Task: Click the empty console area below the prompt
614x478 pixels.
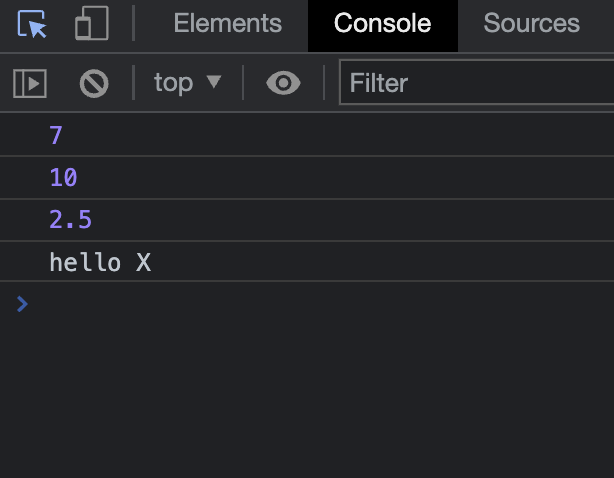Action: point(300,400)
